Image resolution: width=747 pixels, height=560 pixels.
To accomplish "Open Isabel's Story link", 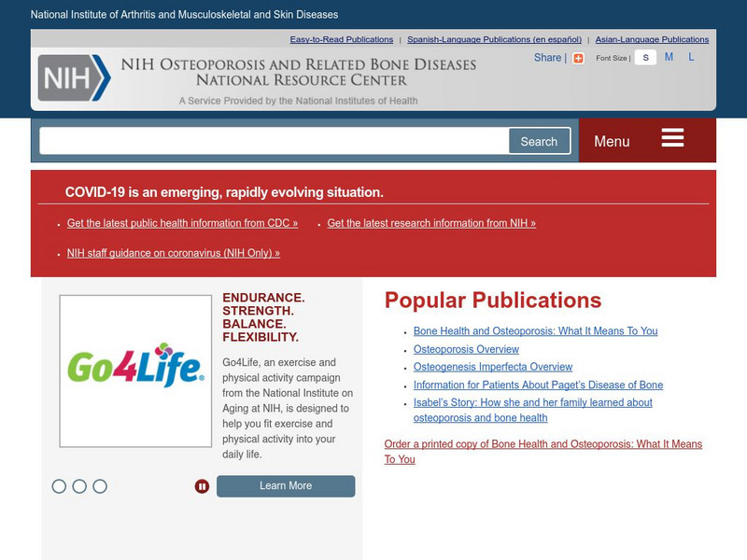I will (x=532, y=410).
